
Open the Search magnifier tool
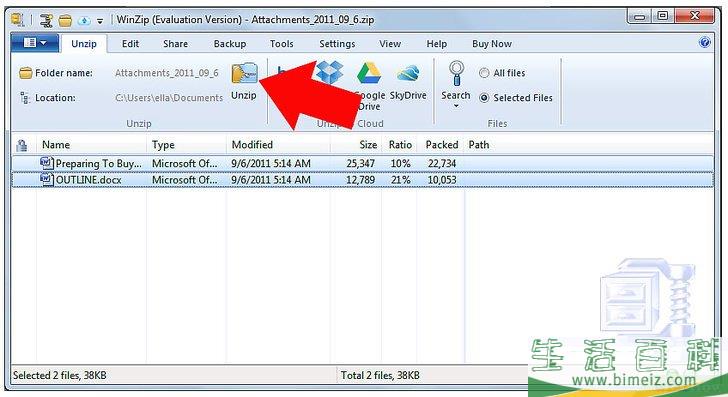point(456,73)
